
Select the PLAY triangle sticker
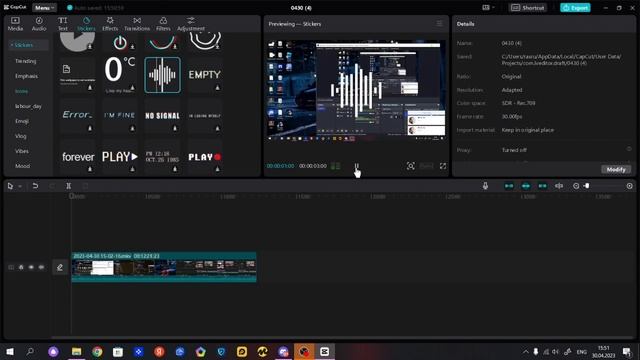pyautogui.click(x=120, y=157)
